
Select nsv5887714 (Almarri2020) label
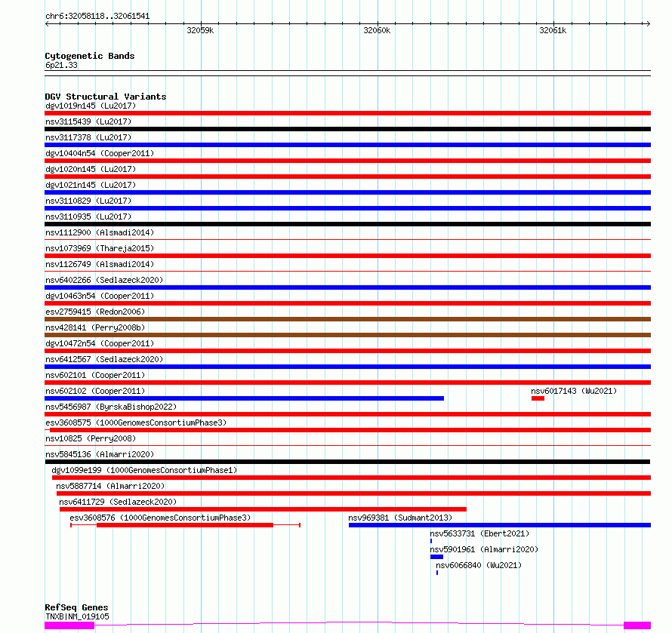pyautogui.click(x=110, y=486)
